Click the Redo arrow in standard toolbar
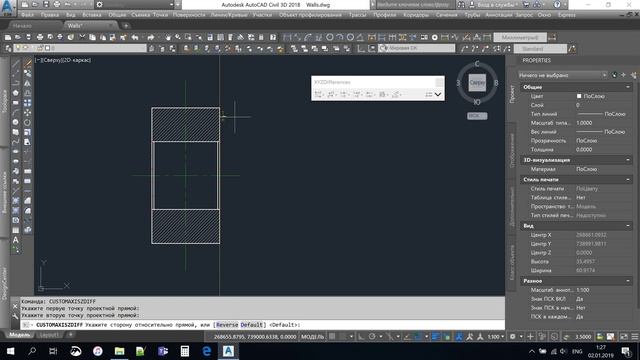Image resolution: width=640 pixels, height=360 pixels. tap(151, 38)
